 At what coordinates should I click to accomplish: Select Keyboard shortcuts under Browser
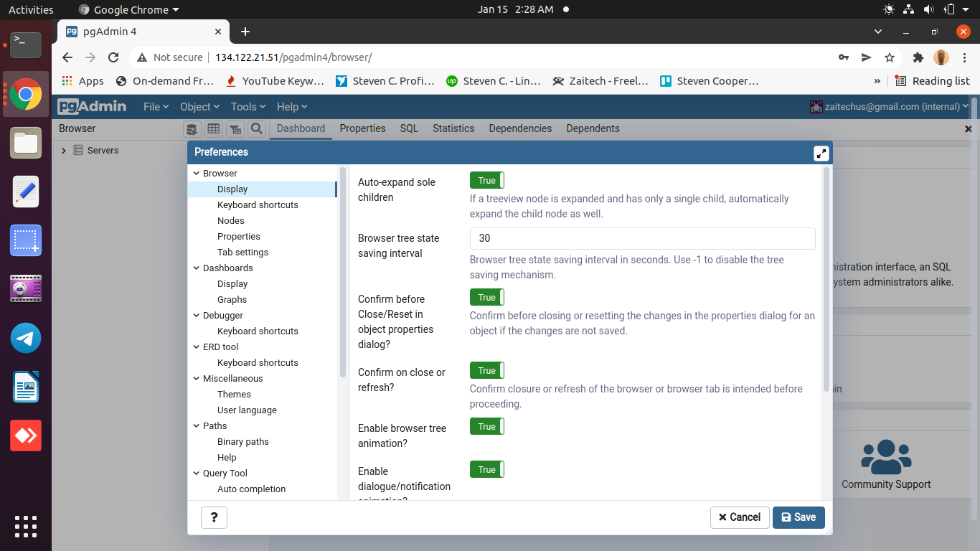pos(258,205)
